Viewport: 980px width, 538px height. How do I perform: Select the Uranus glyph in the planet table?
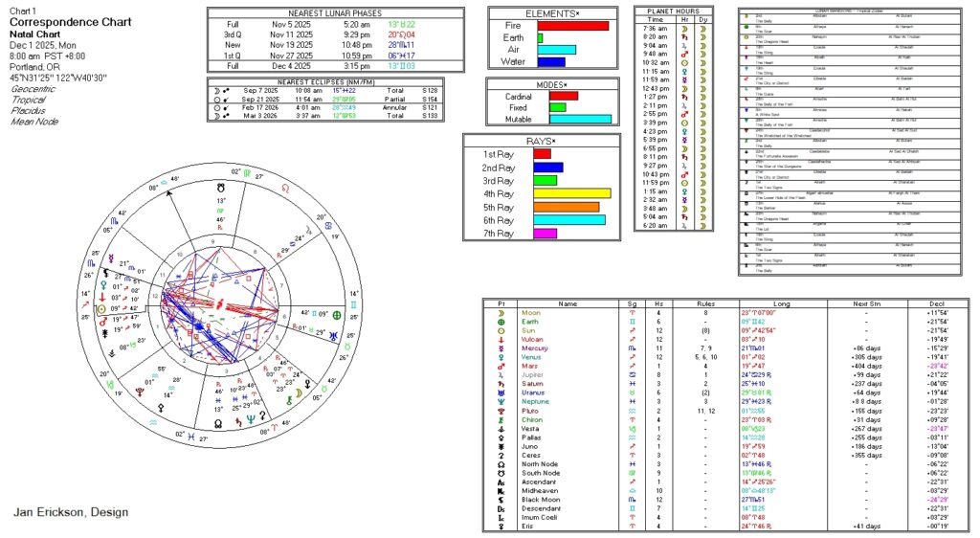[501, 392]
